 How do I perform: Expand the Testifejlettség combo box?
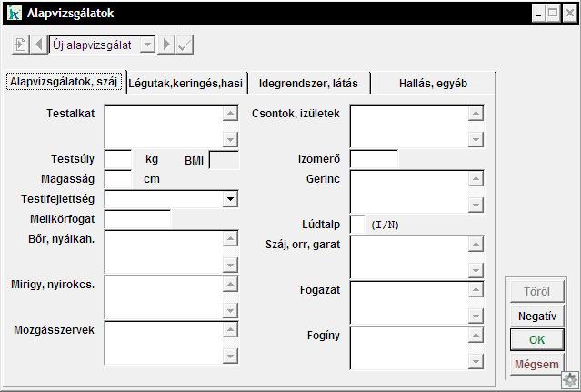click(x=230, y=198)
